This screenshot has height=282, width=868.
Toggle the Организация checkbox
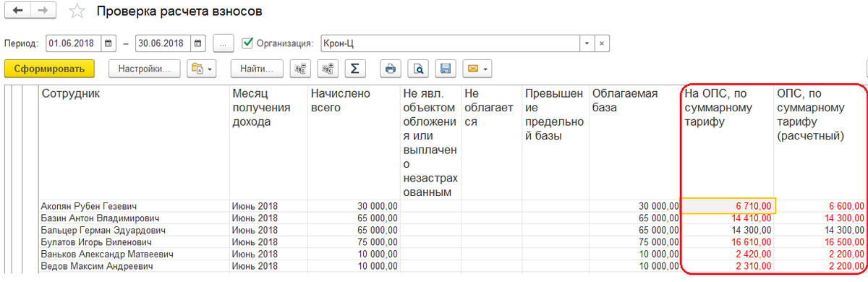point(248,43)
